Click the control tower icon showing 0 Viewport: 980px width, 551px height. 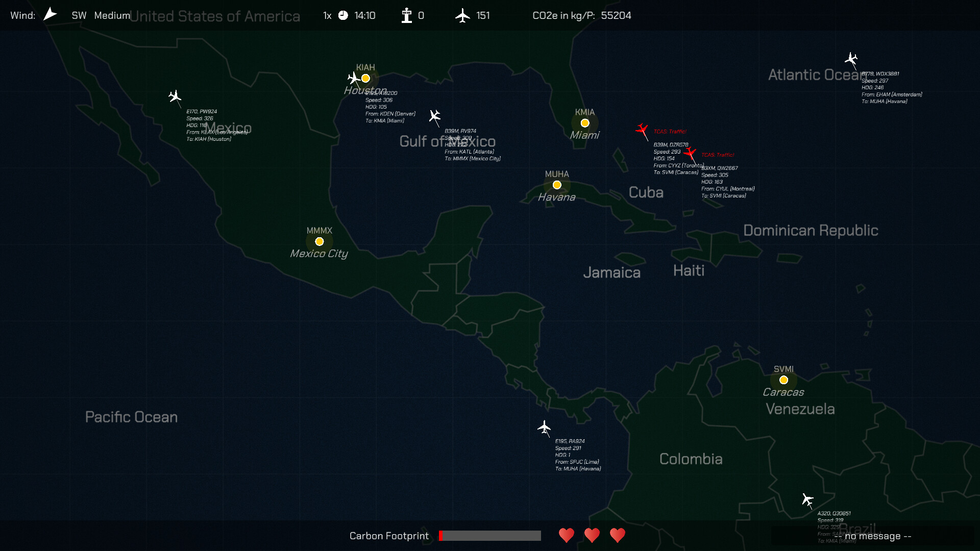point(407,15)
